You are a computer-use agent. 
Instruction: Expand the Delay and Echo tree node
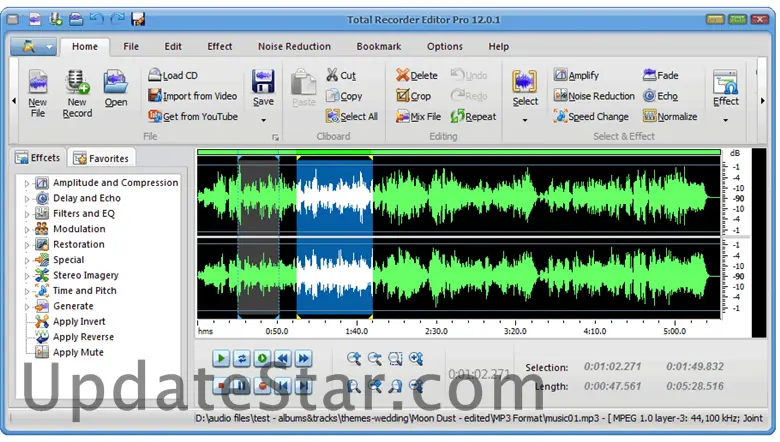[27, 199]
